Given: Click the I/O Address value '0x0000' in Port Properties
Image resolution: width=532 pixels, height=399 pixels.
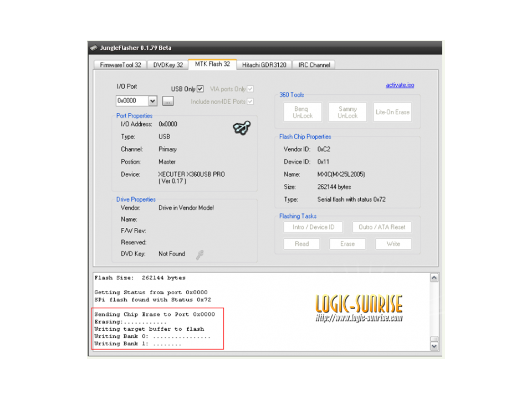Looking at the screenshot, I should 168,124.
